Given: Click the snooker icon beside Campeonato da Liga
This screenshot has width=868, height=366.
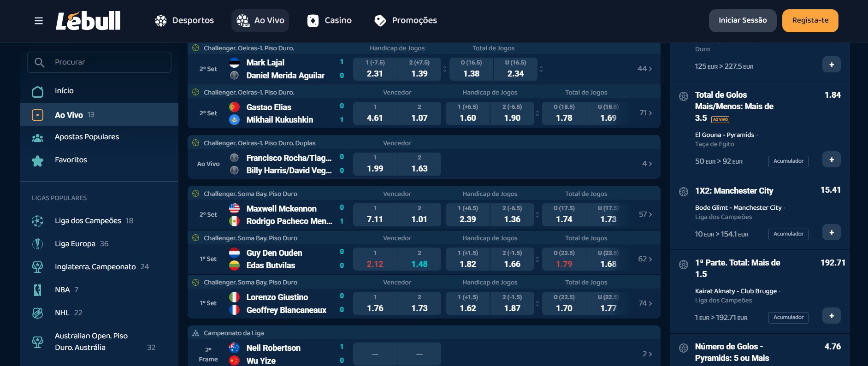Looking at the screenshot, I should coord(195,333).
